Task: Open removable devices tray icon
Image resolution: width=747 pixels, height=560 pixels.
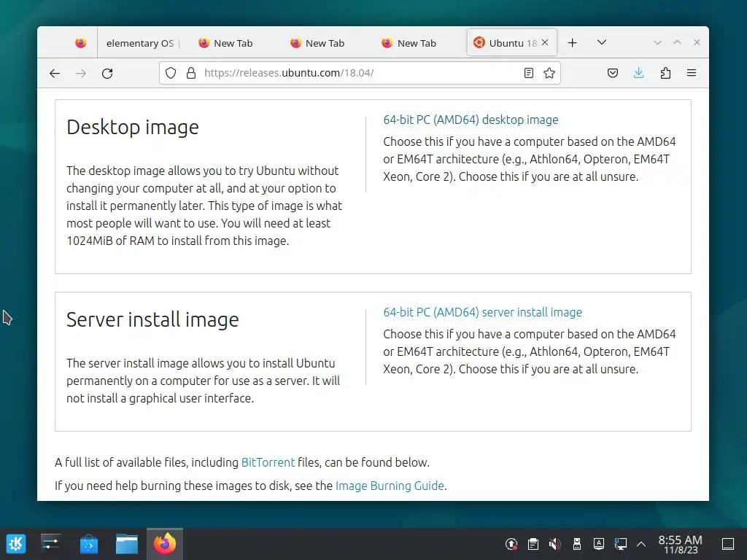Action: tap(577, 544)
